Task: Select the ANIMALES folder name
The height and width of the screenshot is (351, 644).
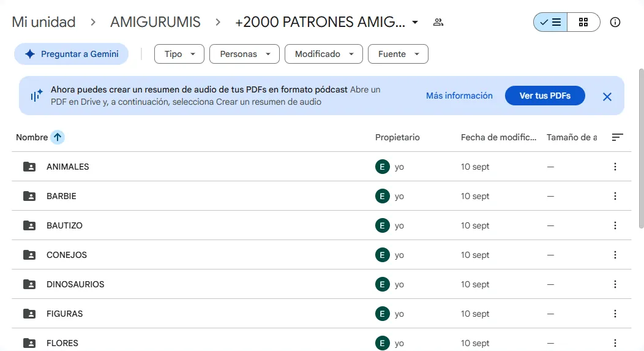Action: pyautogui.click(x=68, y=167)
